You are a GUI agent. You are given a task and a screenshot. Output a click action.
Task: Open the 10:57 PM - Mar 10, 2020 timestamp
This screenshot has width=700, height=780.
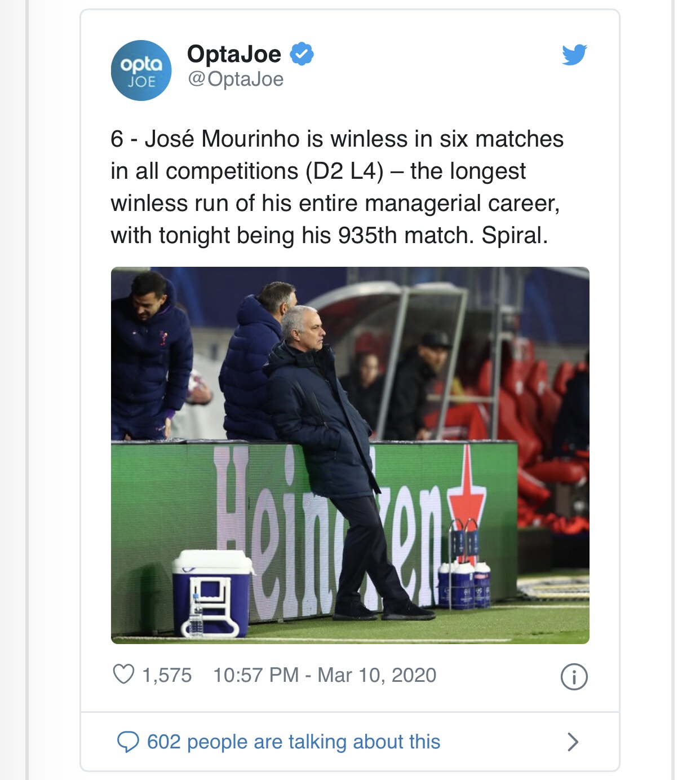pyautogui.click(x=324, y=675)
